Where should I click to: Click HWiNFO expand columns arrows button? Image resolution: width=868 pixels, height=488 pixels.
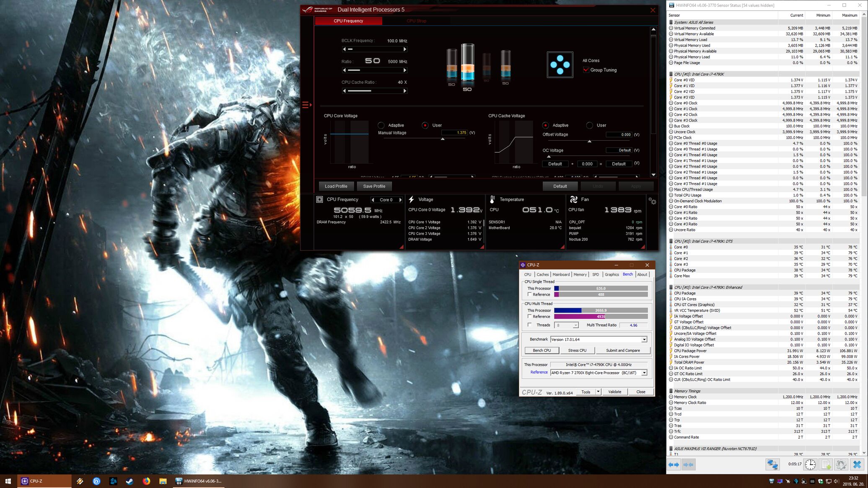[674, 465]
